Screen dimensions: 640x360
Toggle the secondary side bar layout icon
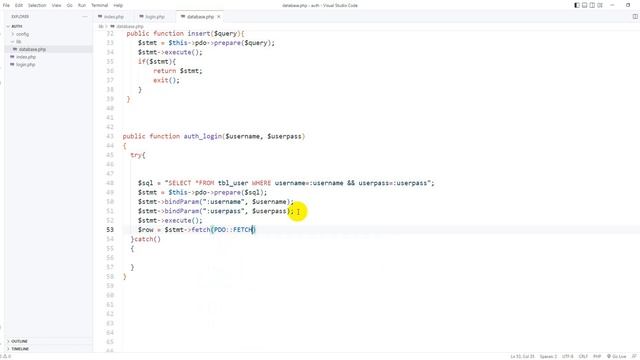coord(592,5)
